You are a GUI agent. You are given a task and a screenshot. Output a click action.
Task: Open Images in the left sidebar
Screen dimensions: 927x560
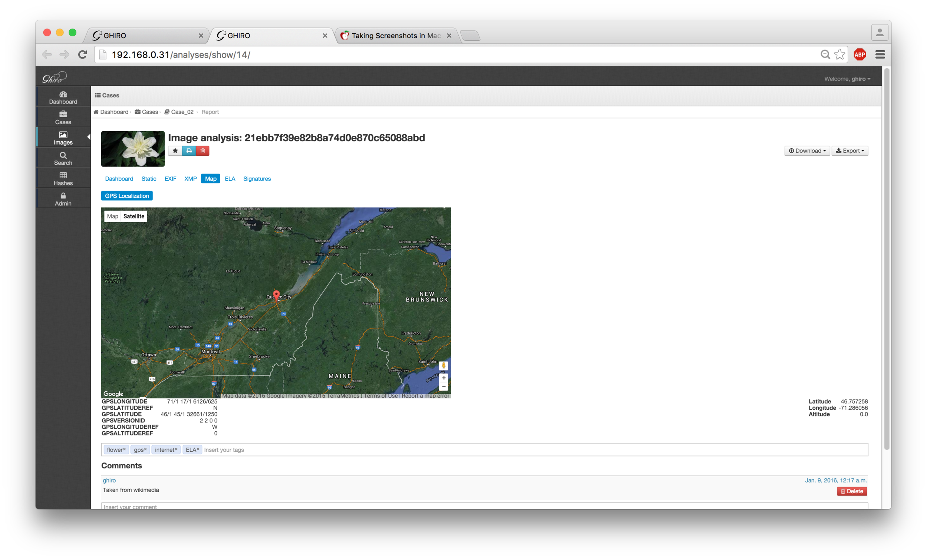[63, 138]
